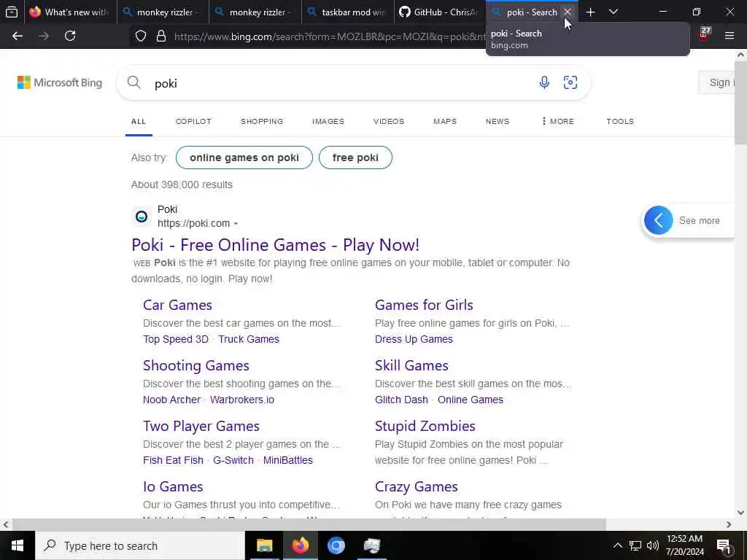The height and width of the screenshot is (560, 747).
Task: Open Truck Games link
Action: tap(249, 339)
